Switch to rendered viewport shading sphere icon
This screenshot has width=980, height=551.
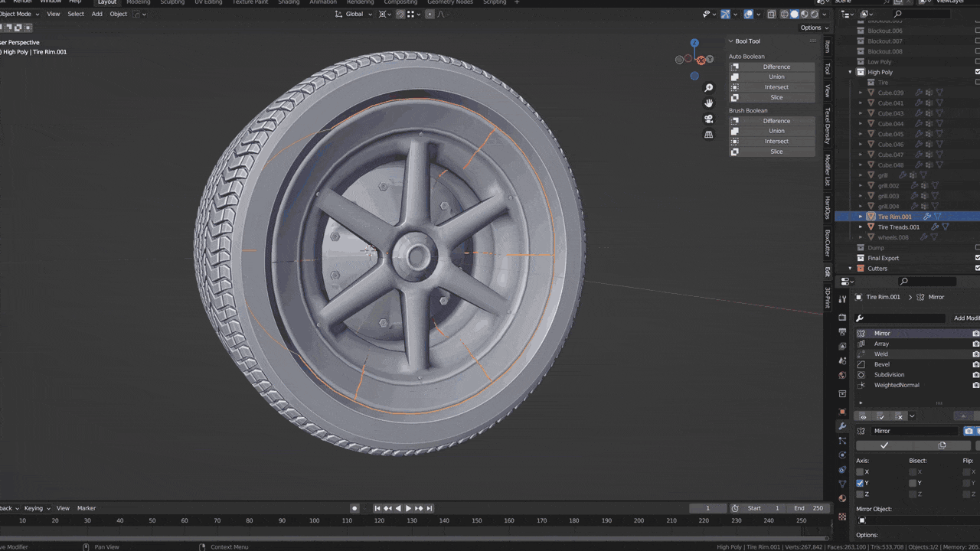(815, 14)
